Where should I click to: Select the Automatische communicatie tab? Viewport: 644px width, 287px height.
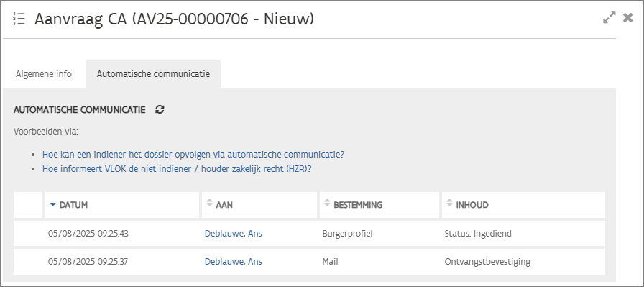click(153, 74)
